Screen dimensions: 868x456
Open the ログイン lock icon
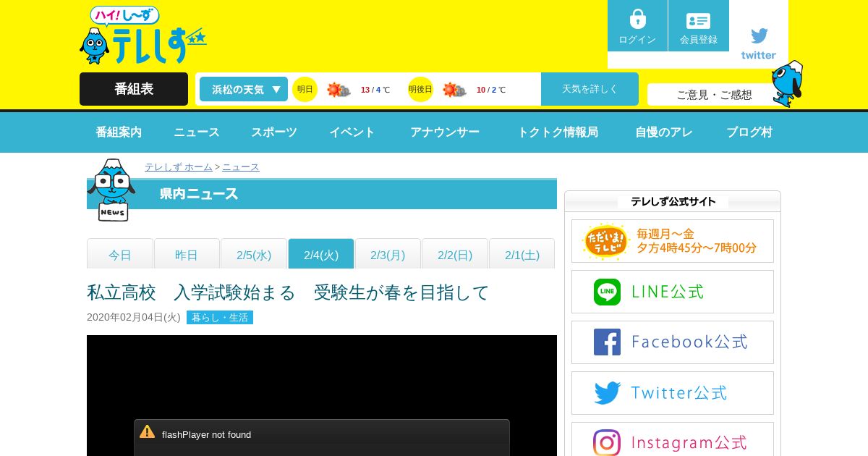click(637, 19)
